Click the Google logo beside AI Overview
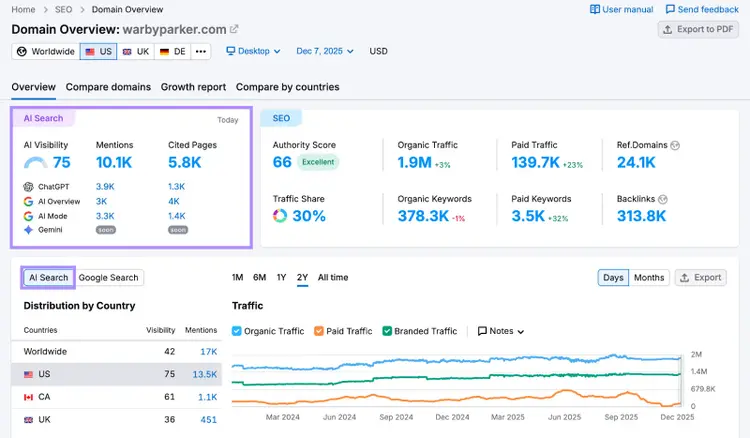 [28, 201]
